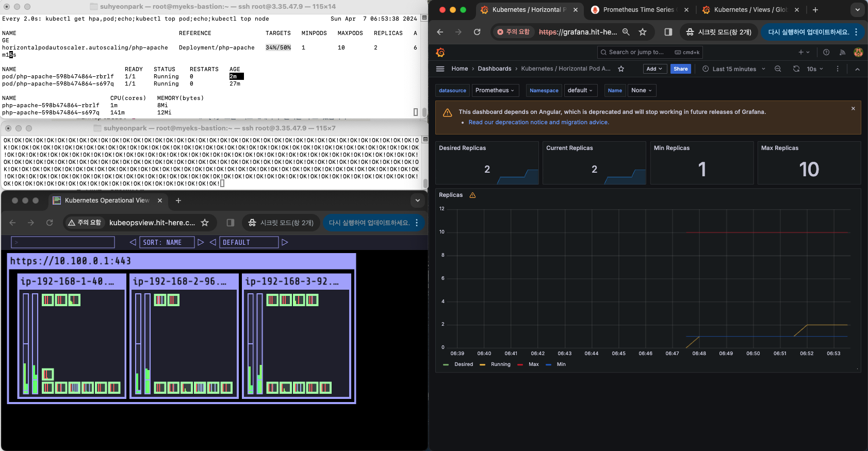This screenshot has height=451, width=868.
Task: Open the Prometheus datasource dropdown
Action: [x=495, y=90]
